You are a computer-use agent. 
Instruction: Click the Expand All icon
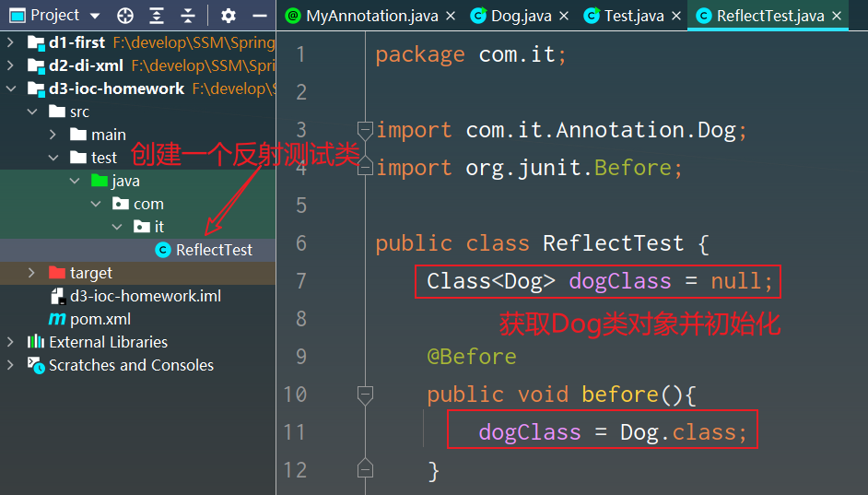(157, 16)
